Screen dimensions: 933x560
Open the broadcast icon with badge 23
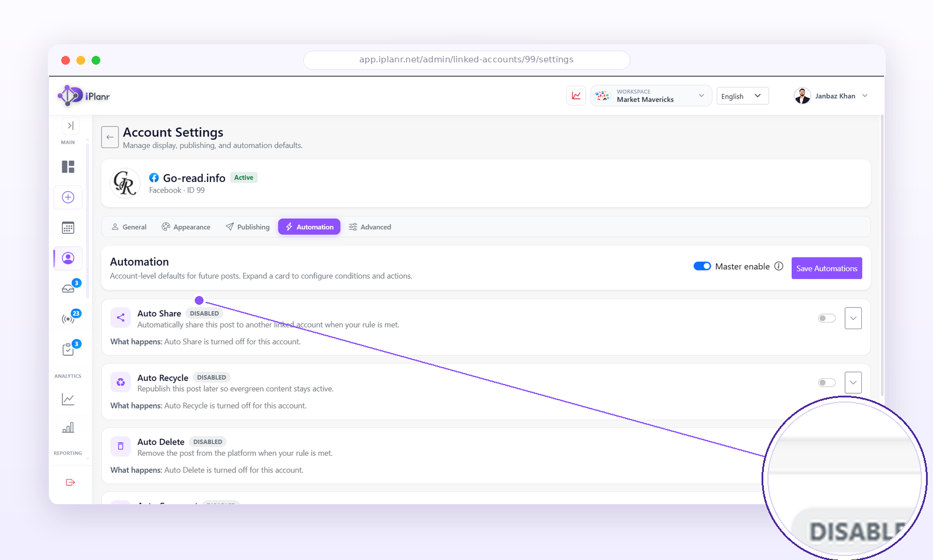coord(68,318)
